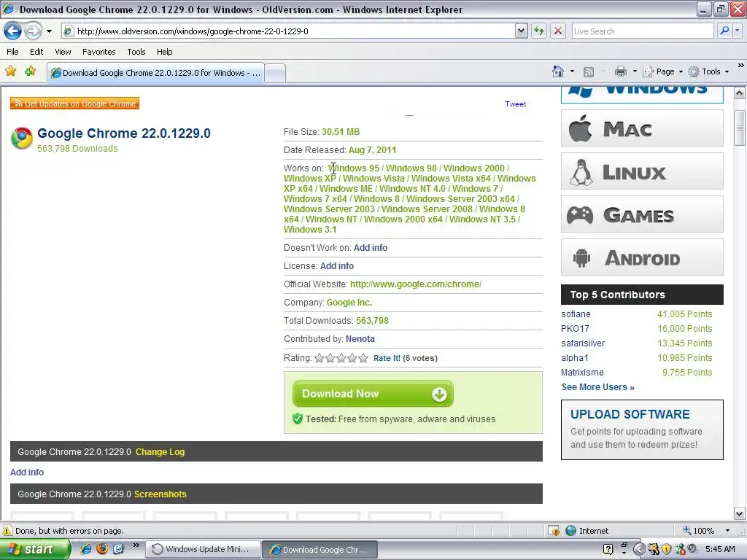The height and width of the screenshot is (560, 747).
Task: Expand command bar overflow chevron
Action: pos(740,65)
